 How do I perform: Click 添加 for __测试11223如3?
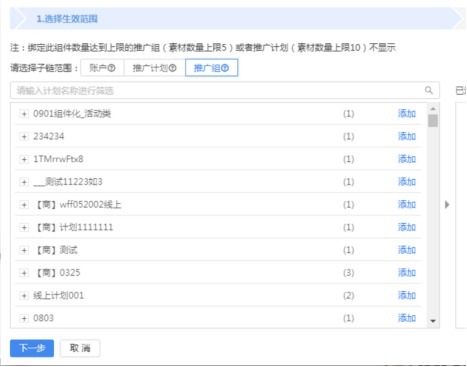click(407, 182)
